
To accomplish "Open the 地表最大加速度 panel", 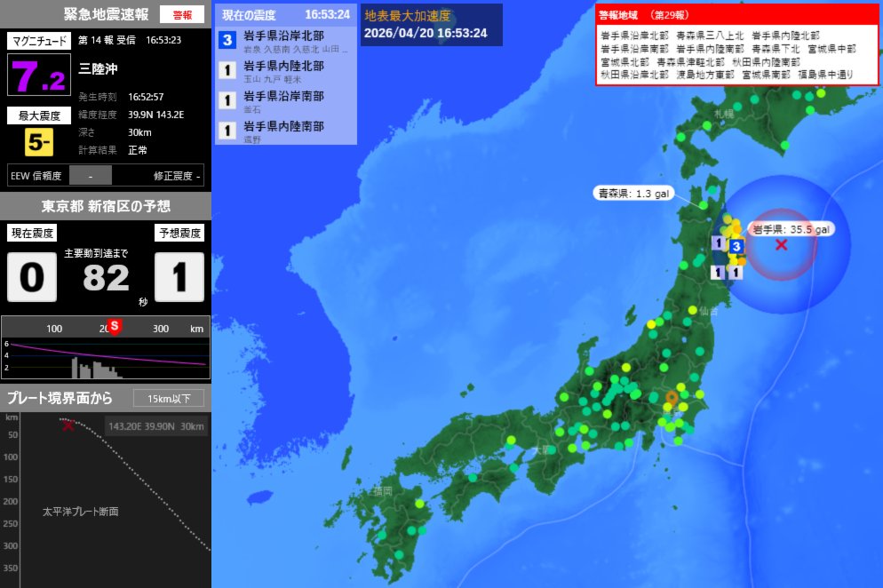I will click(406, 14).
